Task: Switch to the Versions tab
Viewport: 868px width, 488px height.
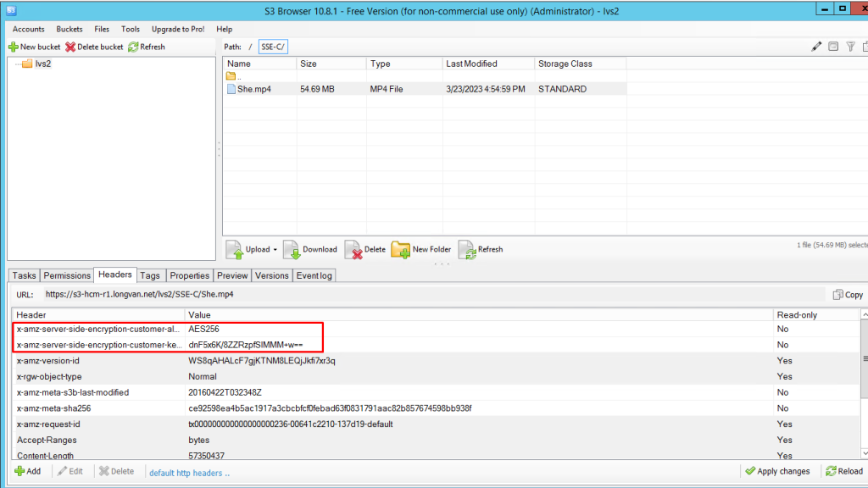Action: click(272, 275)
